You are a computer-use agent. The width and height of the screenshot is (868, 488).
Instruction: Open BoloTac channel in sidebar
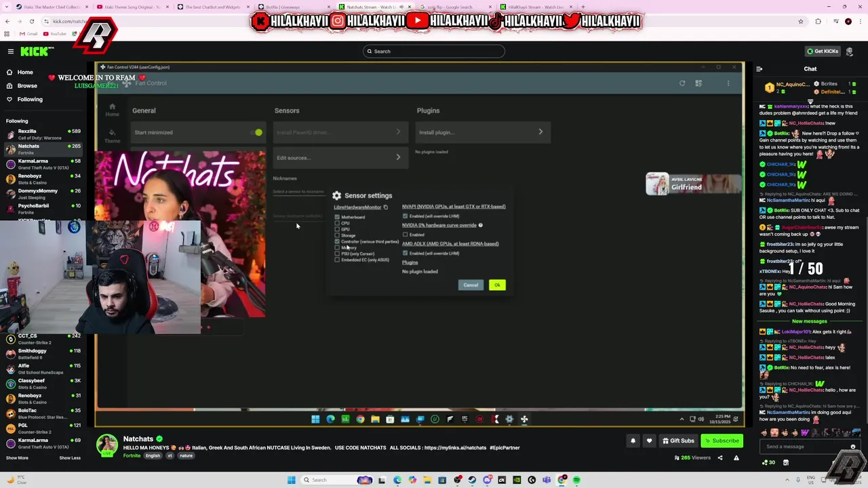[42, 413]
